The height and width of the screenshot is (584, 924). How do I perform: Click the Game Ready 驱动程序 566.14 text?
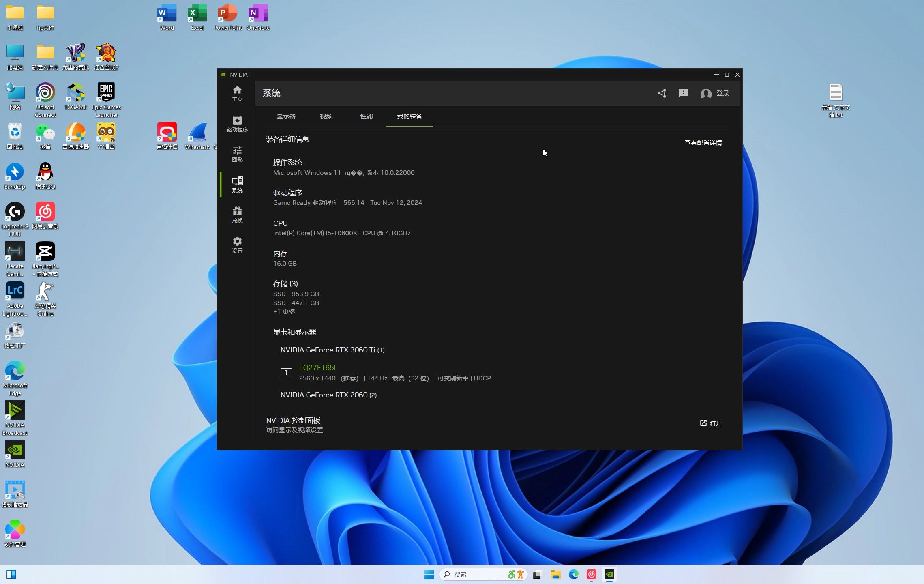tap(347, 203)
